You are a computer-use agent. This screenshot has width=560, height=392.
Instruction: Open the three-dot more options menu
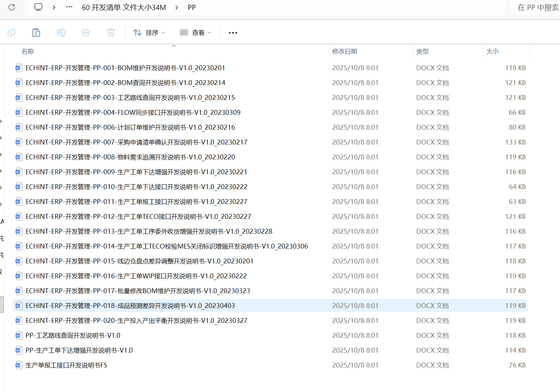click(233, 33)
